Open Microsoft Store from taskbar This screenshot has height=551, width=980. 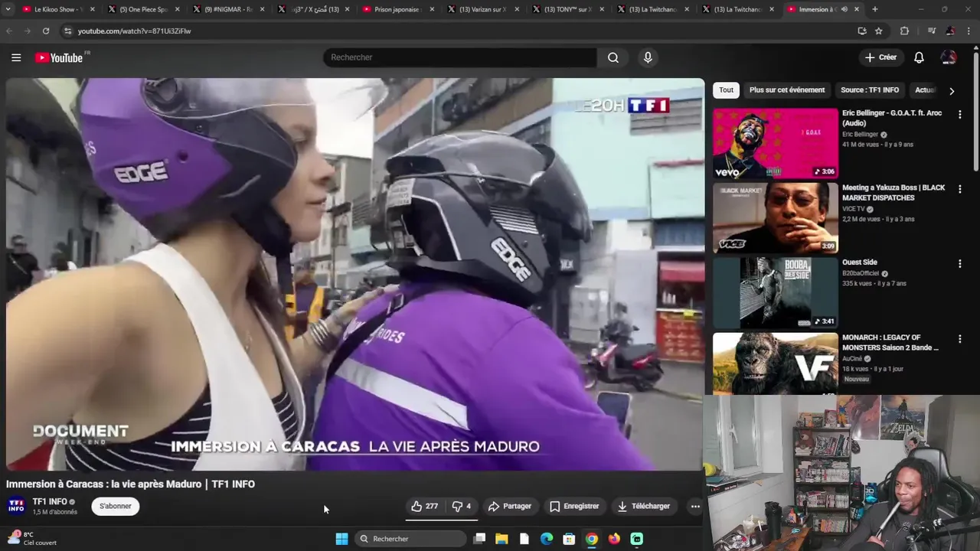tap(569, 539)
